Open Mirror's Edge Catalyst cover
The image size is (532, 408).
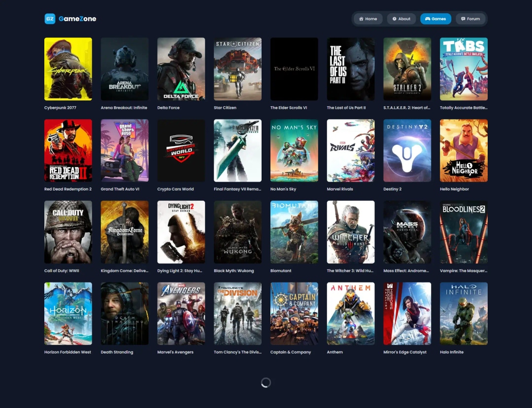(407, 314)
